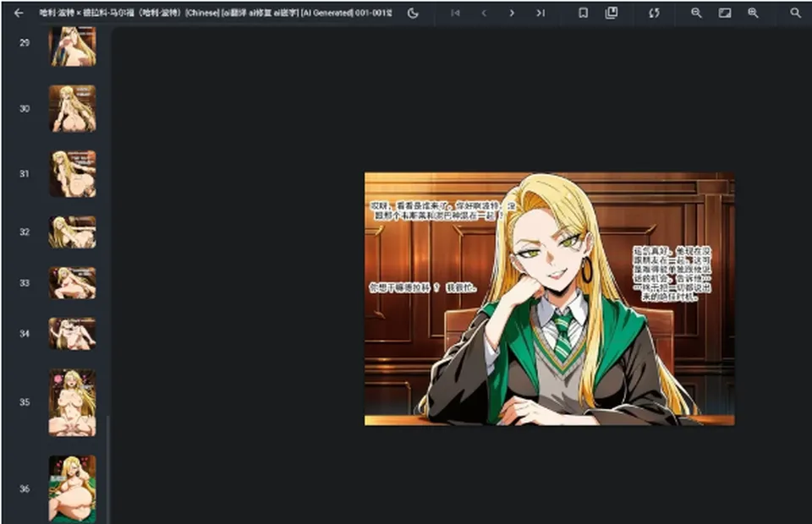Toggle dark mode with the moon icon
The image size is (812, 524).
[x=413, y=13]
